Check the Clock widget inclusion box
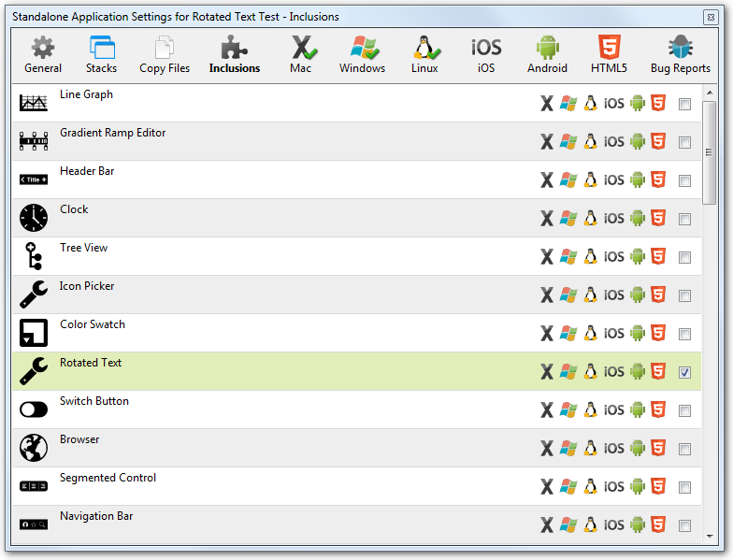This screenshot has width=733, height=560. tap(684, 219)
